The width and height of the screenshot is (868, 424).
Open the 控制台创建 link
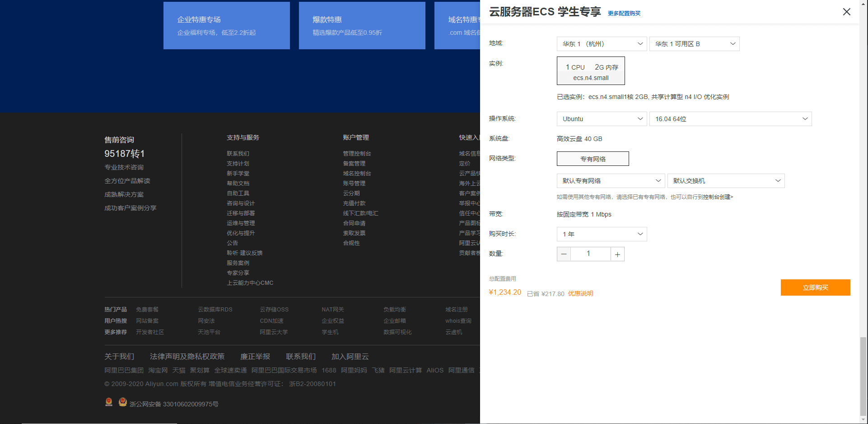tap(718, 197)
